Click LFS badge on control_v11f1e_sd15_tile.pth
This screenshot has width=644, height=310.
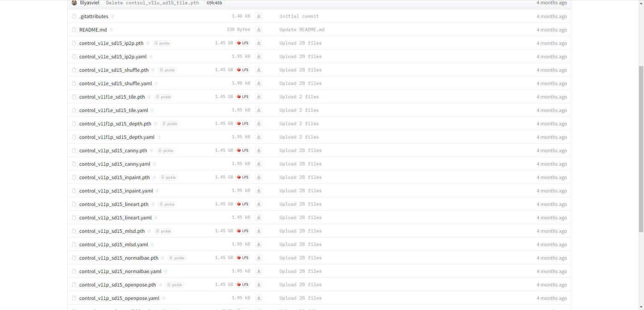tap(243, 97)
